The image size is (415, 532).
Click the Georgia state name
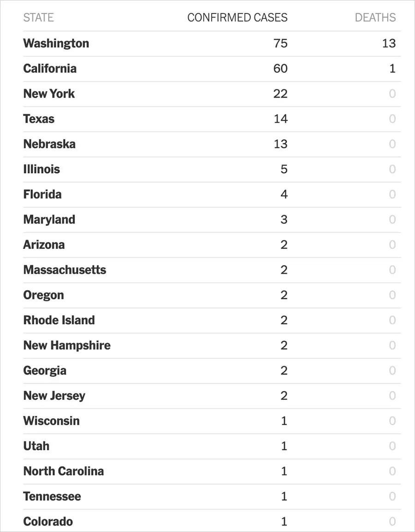[45, 370]
